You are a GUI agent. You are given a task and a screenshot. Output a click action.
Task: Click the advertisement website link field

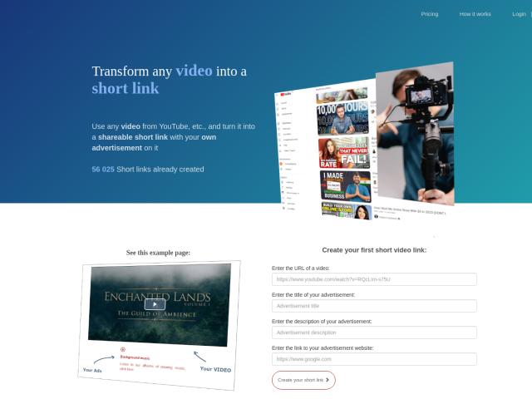pos(374,359)
